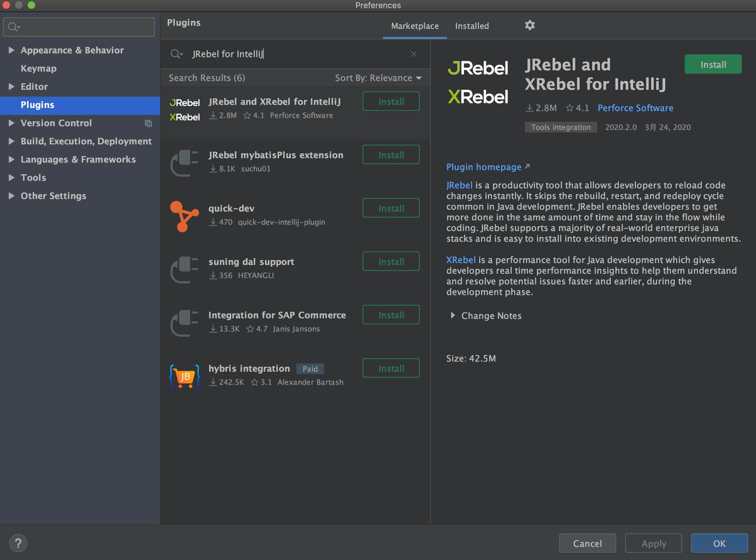
Task: Install hybris integration plugin
Action: [x=391, y=368]
